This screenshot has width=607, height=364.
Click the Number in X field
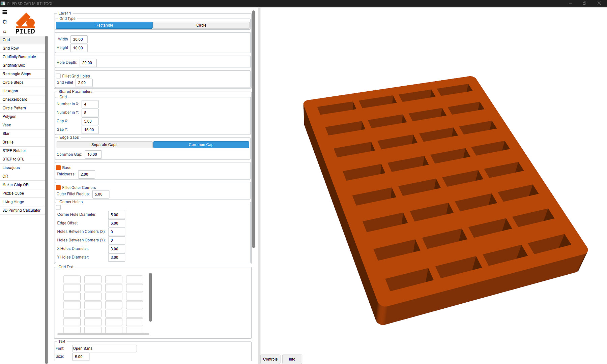[x=90, y=104]
